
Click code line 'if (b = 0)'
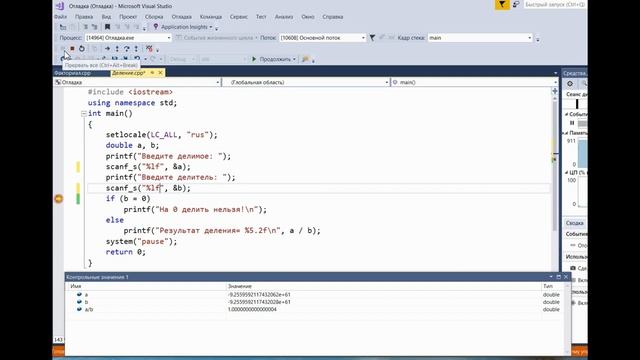128,199
